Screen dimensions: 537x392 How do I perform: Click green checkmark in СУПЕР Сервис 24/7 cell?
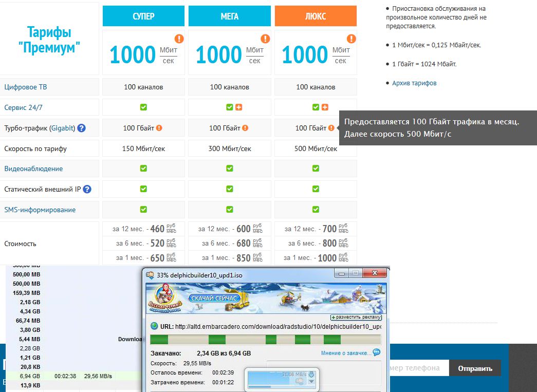pos(143,107)
